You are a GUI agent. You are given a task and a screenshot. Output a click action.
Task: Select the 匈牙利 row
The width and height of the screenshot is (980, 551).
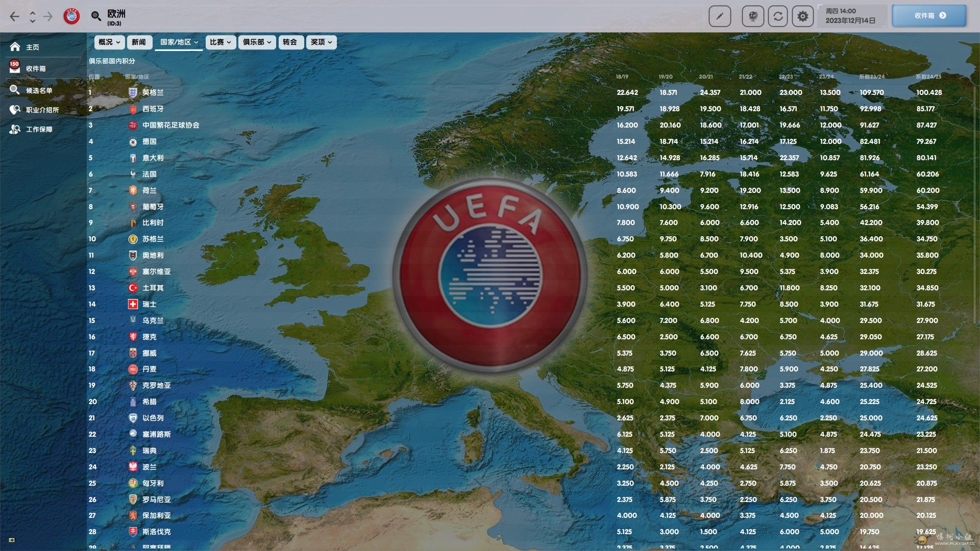[528, 483]
